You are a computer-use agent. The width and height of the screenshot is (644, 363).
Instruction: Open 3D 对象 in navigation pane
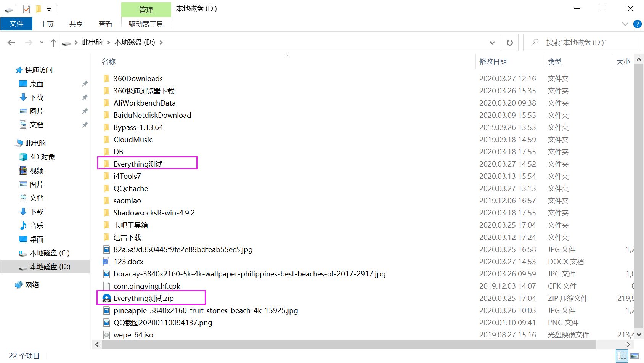point(42,157)
